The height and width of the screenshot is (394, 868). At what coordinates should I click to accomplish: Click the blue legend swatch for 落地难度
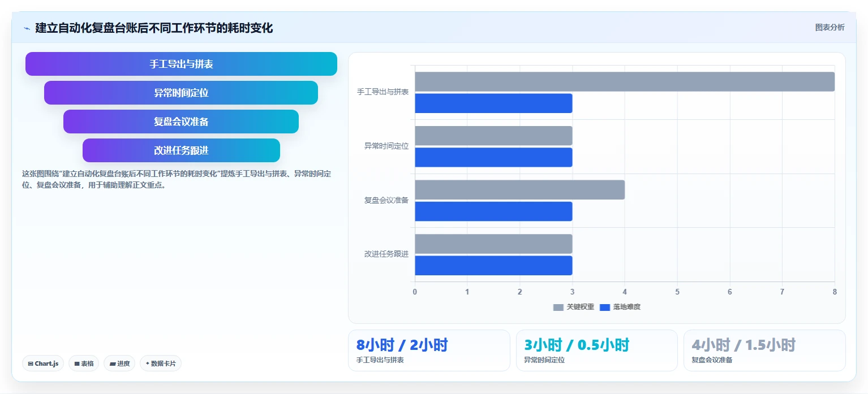(605, 307)
